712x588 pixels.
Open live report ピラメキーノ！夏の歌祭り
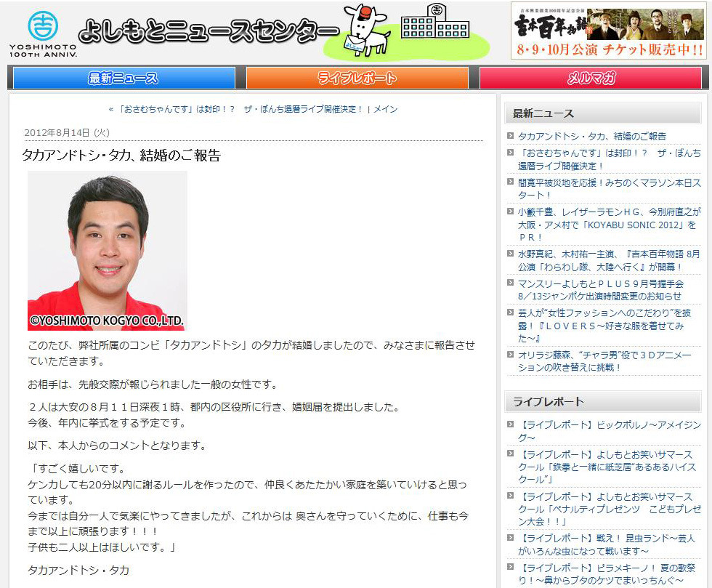(606, 574)
